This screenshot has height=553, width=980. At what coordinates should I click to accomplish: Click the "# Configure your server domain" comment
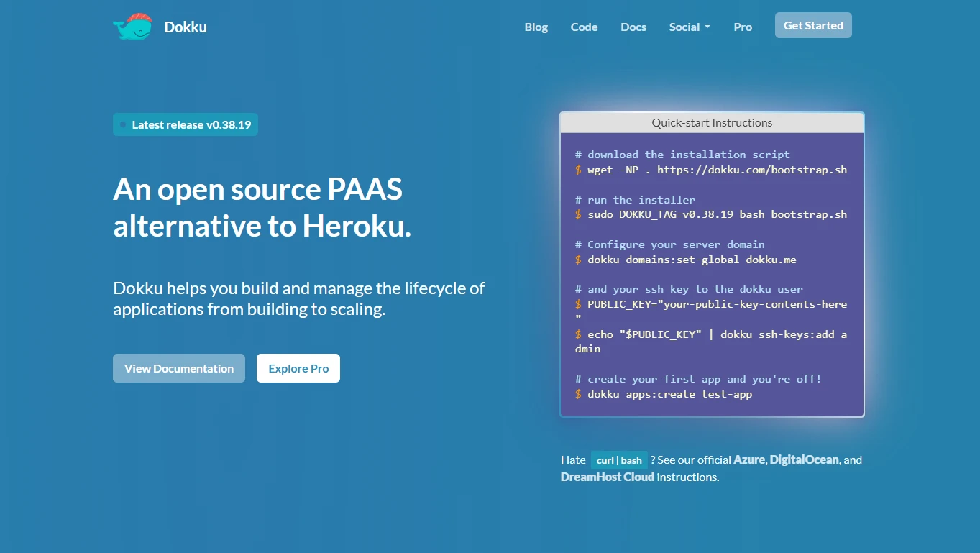pyautogui.click(x=670, y=244)
